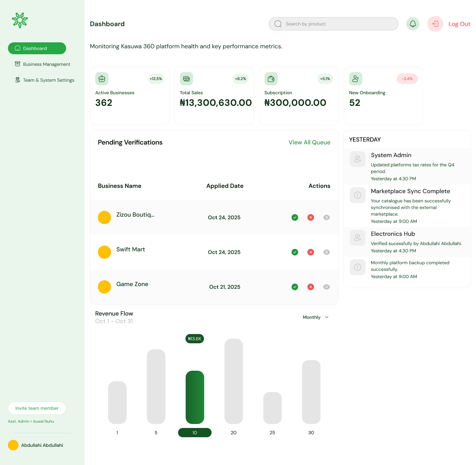Click the Swift Mart business name
Screen dimensions: 476x465
click(x=131, y=249)
